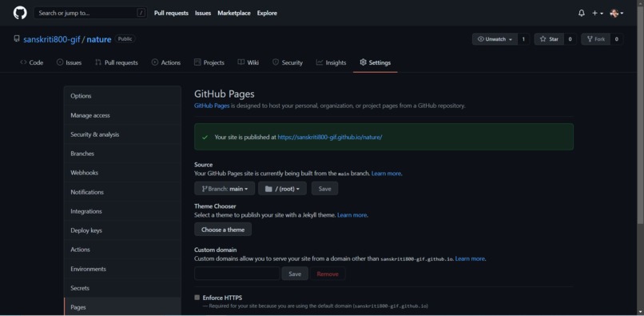Click Choose a theme button
This screenshot has width=644, height=316.
[x=223, y=230]
